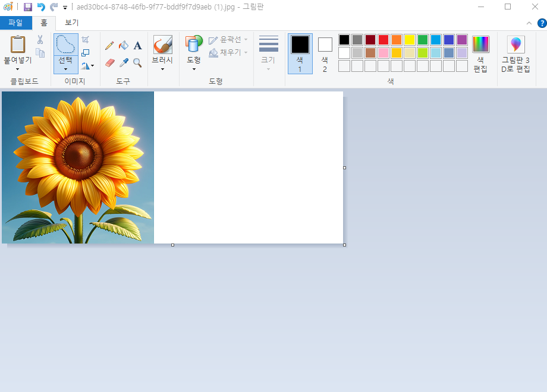Open Edit colors (색 편집)
Image resolution: width=547 pixels, height=392 pixels.
point(480,53)
